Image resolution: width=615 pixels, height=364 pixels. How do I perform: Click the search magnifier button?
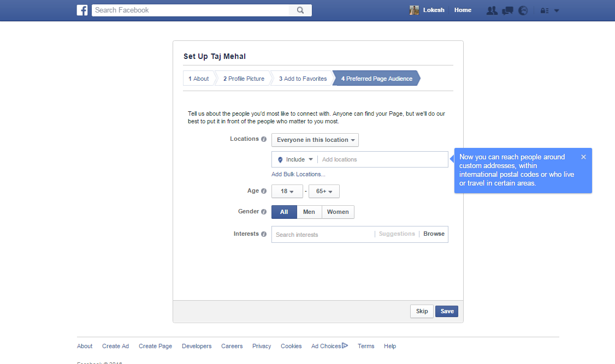point(300,10)
